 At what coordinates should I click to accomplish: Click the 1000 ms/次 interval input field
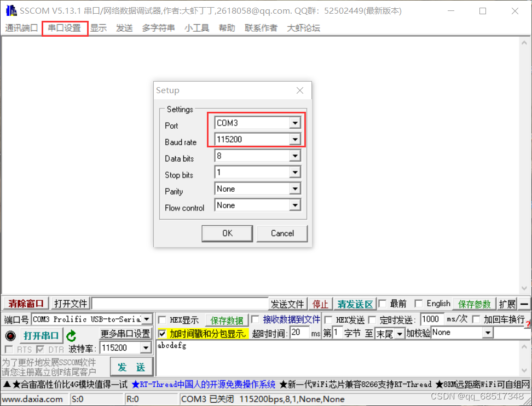[x=431, y=319]
